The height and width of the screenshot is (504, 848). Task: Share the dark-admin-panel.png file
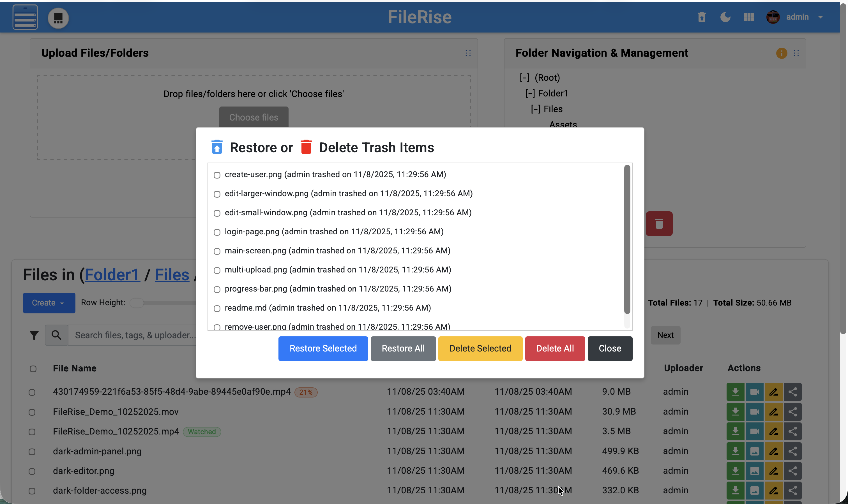pyautogui.click(x=793, y=451)
